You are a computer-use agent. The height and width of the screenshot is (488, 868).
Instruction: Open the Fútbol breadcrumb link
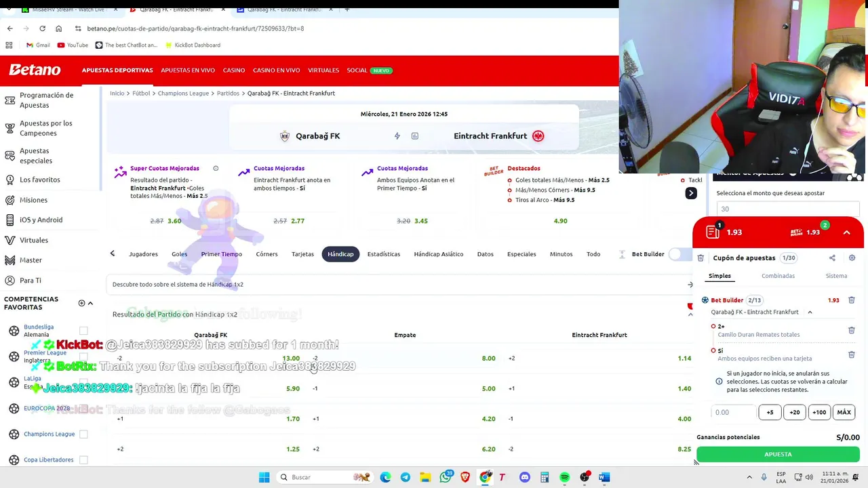(x=141, y=94)
